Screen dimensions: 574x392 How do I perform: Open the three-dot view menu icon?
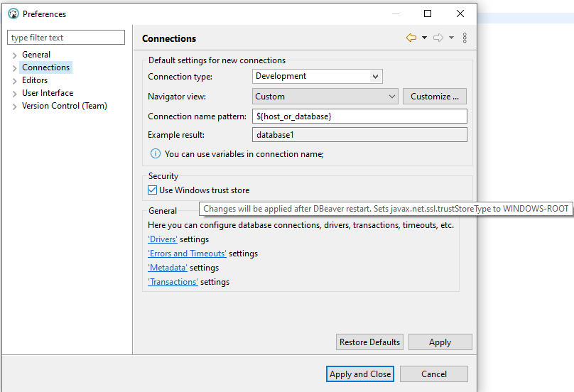click(x=465, y=38)
